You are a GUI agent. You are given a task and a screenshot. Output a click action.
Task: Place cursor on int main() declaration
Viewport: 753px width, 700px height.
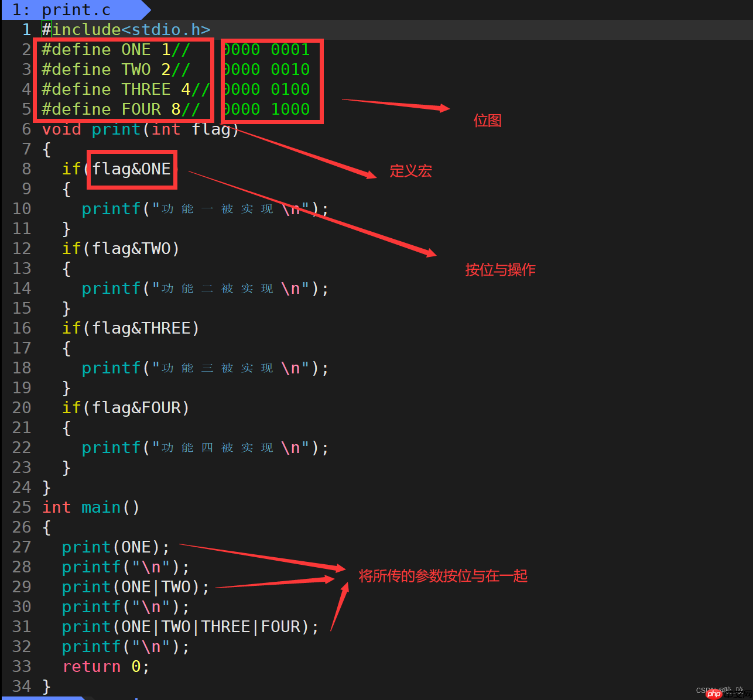91,507
